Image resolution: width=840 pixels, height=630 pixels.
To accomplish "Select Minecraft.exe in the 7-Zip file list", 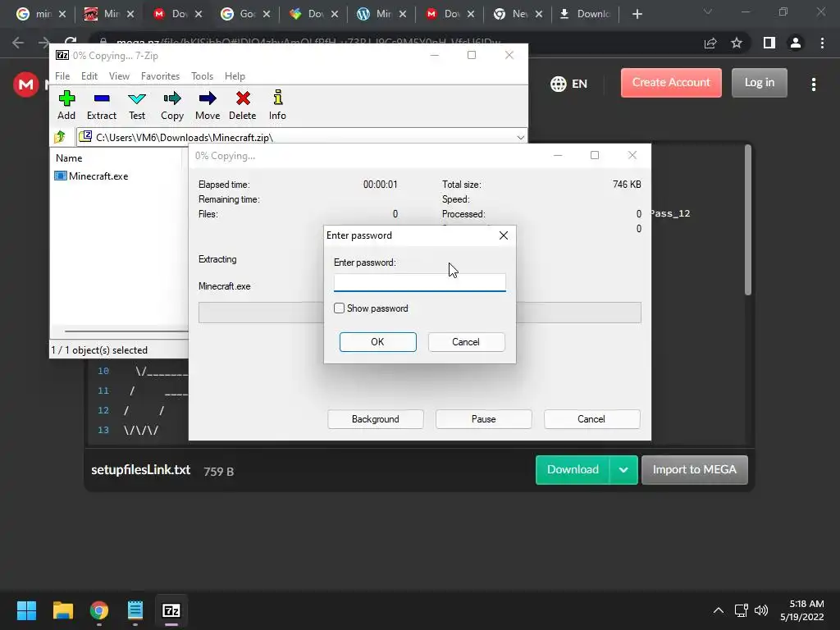I will coord(92,176).
